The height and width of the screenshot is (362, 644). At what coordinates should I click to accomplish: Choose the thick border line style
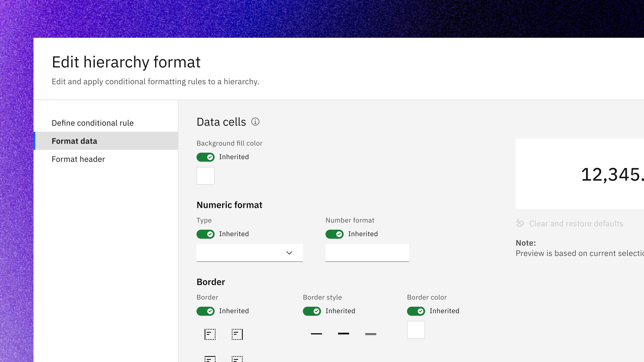[x=343, y=334]
